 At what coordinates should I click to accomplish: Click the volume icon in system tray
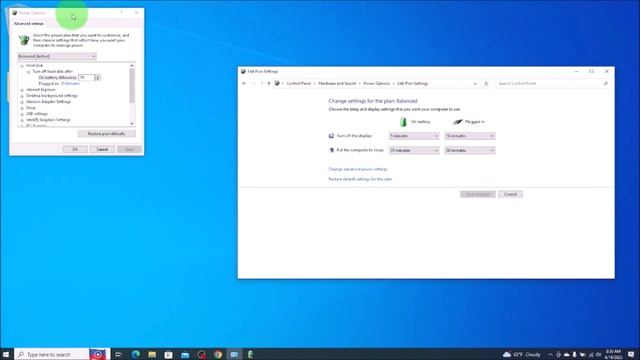(599, 354)
